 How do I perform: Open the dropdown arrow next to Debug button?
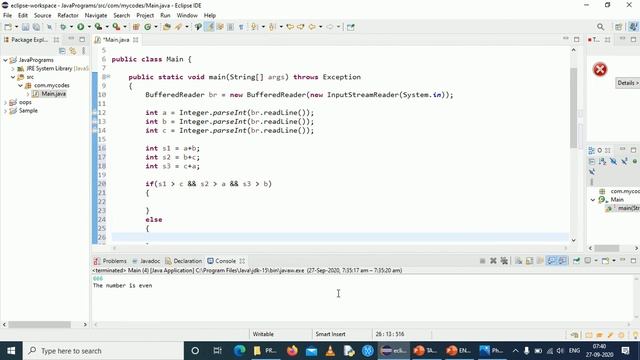coord(71,27)
